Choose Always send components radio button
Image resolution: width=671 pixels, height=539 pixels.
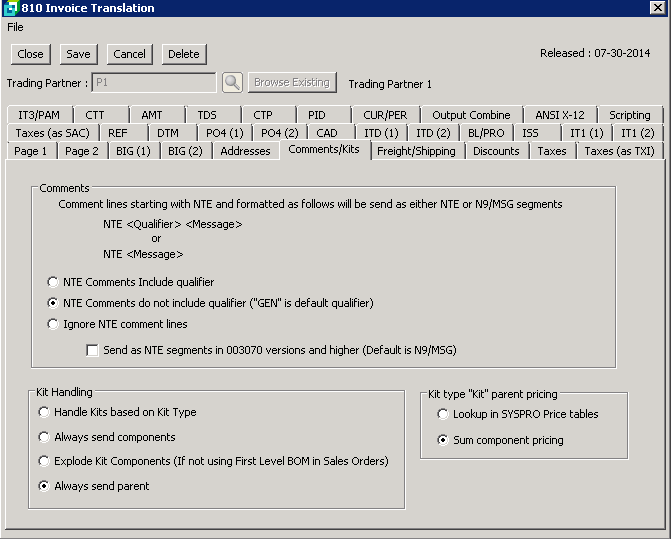click(x=44, y=437)
